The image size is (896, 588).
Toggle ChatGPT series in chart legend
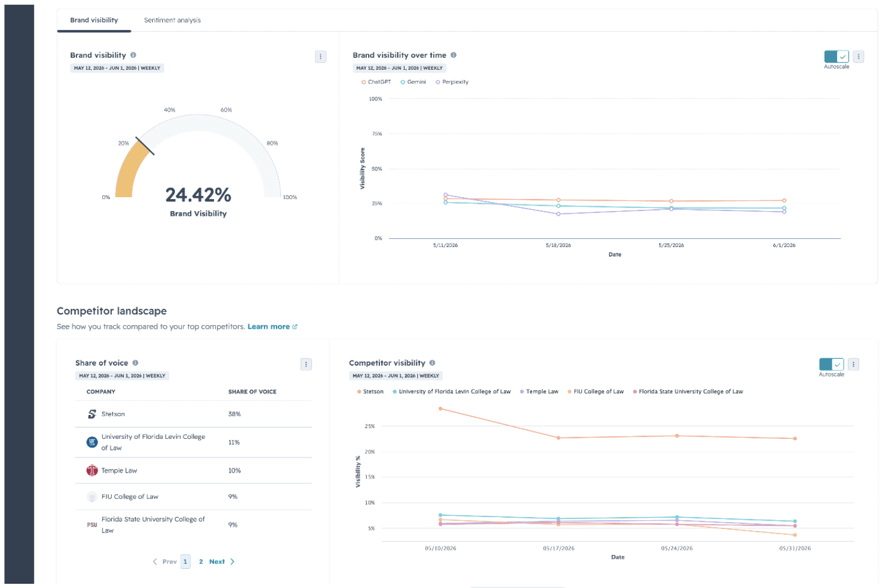pyautogui.click(x=376, y=82)
